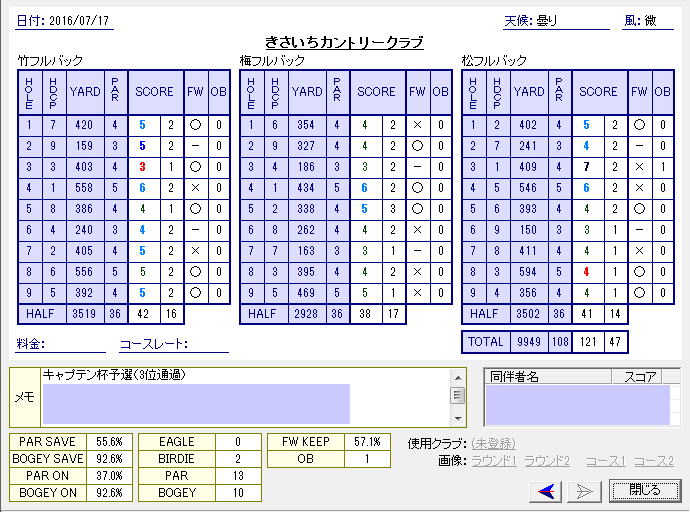Click the 竹 half putts total 16
This screenshot has width=690, height=512.
(171, 314)
